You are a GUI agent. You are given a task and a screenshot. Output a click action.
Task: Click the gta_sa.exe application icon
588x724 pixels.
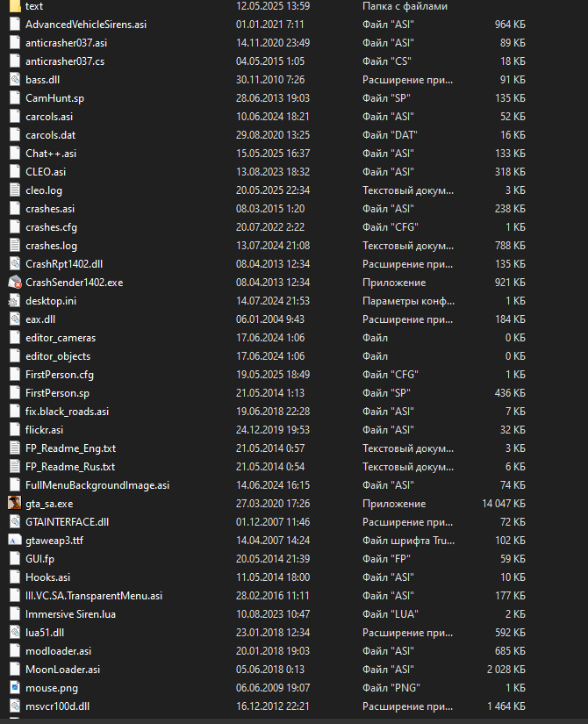click(x=14, y=504)
